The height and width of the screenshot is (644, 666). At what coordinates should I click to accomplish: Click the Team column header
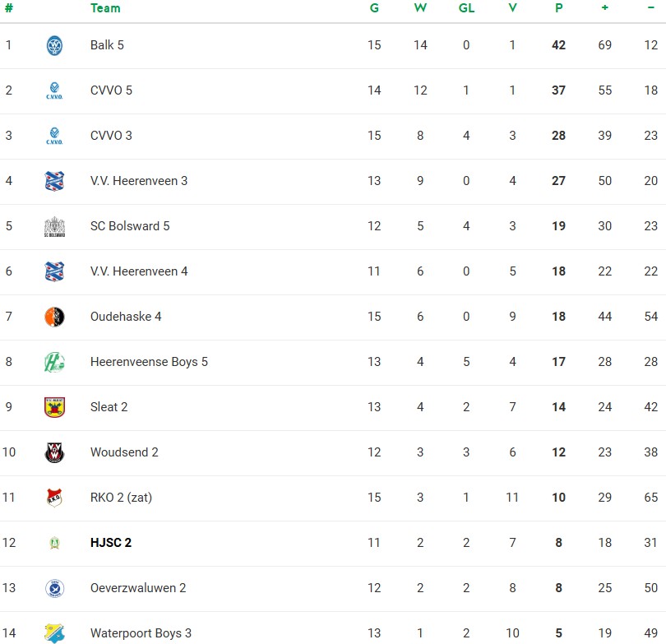[x=105, y=8]
